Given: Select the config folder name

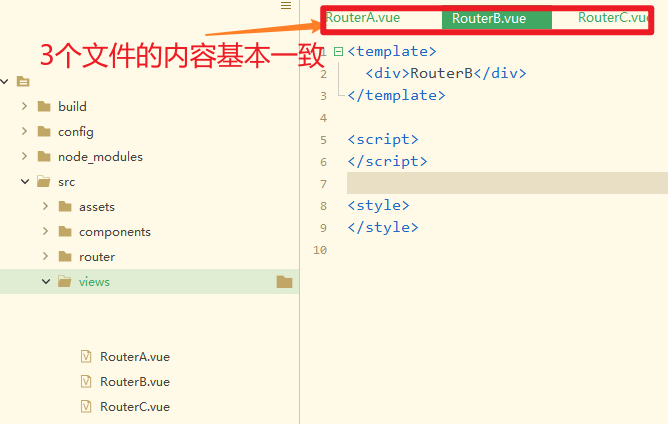Looking at the screenshot, I should [76, 132].
